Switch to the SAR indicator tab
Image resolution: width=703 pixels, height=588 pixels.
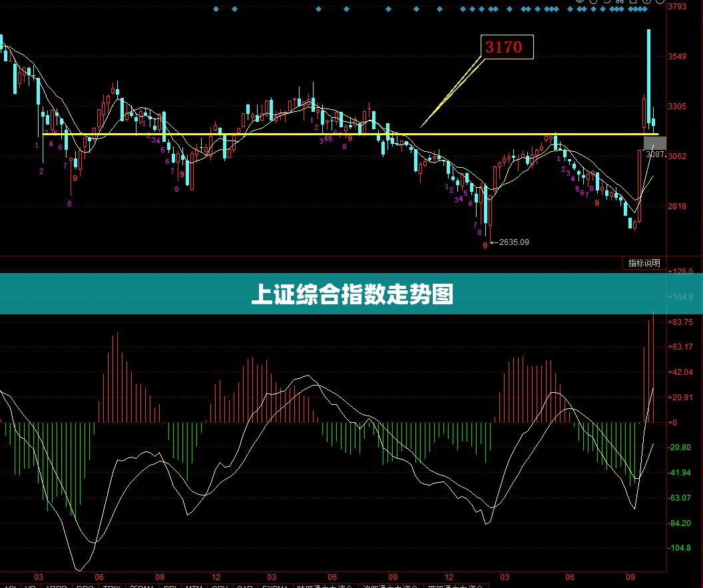pyautogui.click(x=245, y=586)
